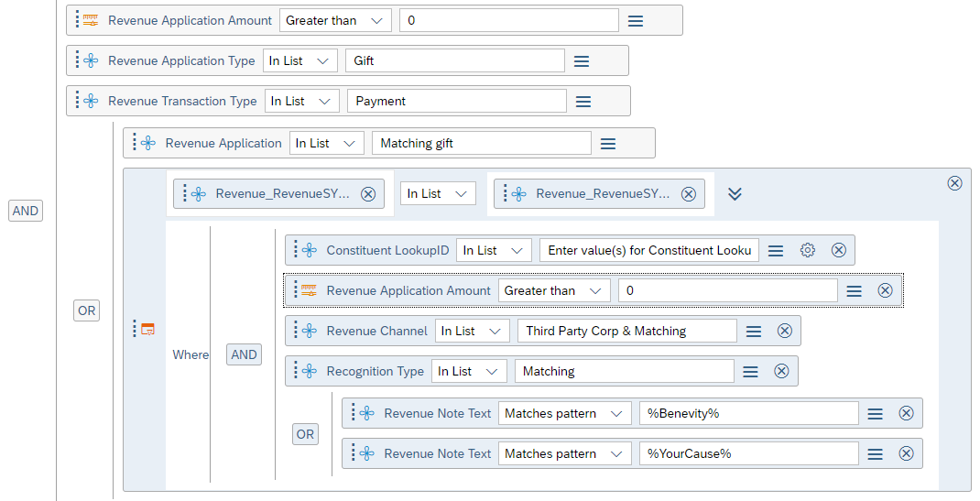Click the Recognition Type label
Viewport: 980px width, 501px height.
coord(375,372)
